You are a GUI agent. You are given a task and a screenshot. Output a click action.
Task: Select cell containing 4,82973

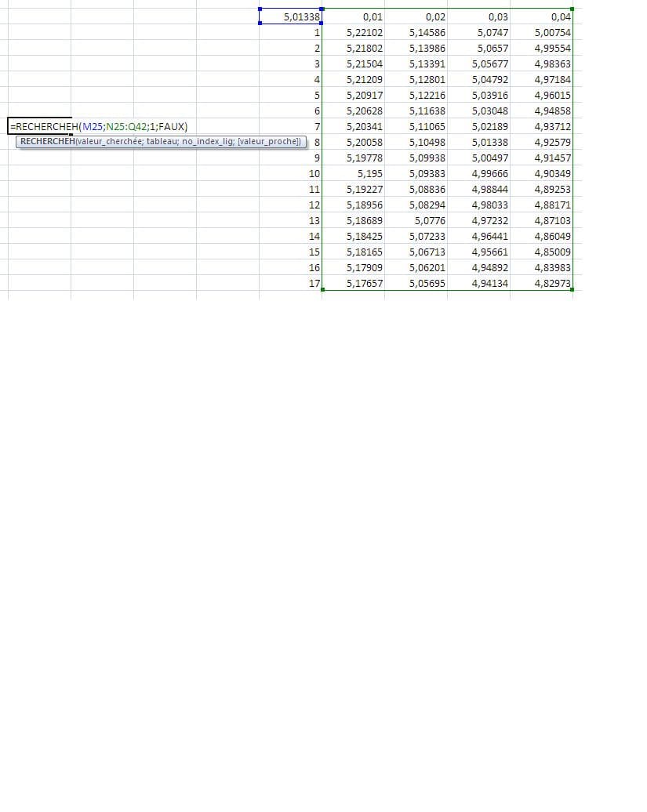click(x=541, y=283)
